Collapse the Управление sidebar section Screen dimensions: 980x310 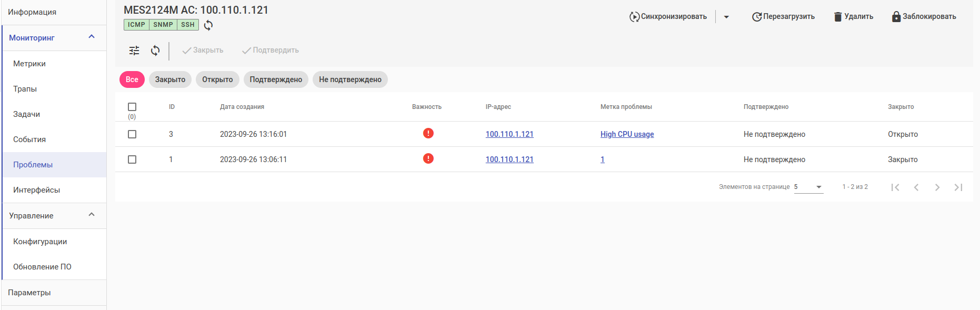pyautogui.click(x=92, y=215)
